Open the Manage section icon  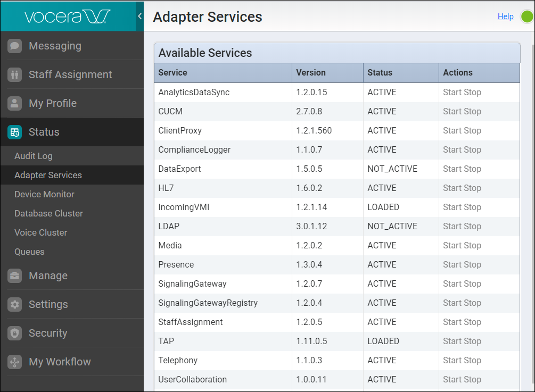[15, 276]
